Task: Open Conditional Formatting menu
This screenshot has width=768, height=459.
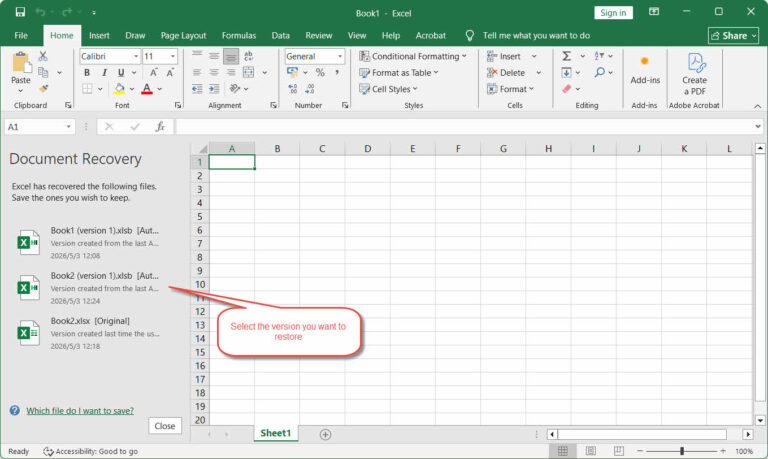Action: [412, 56]
